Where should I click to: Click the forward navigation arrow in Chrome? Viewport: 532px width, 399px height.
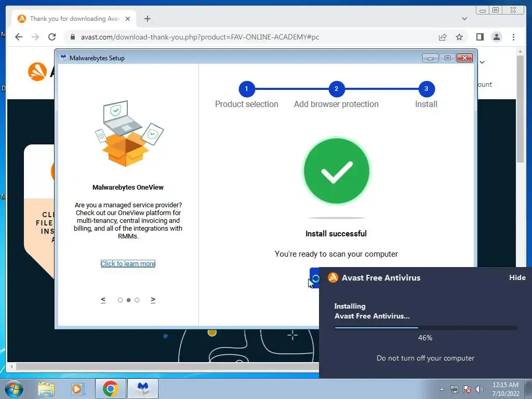point(35,37)
